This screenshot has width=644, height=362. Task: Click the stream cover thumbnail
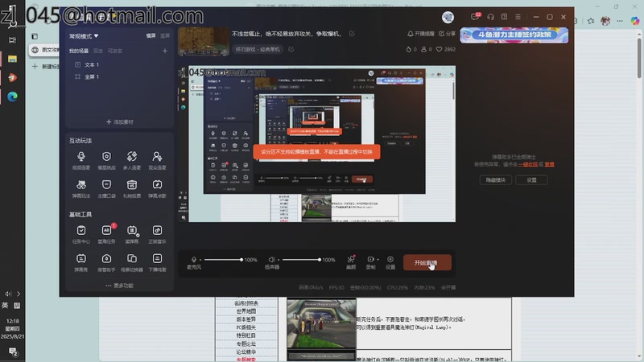coord(204,42)
